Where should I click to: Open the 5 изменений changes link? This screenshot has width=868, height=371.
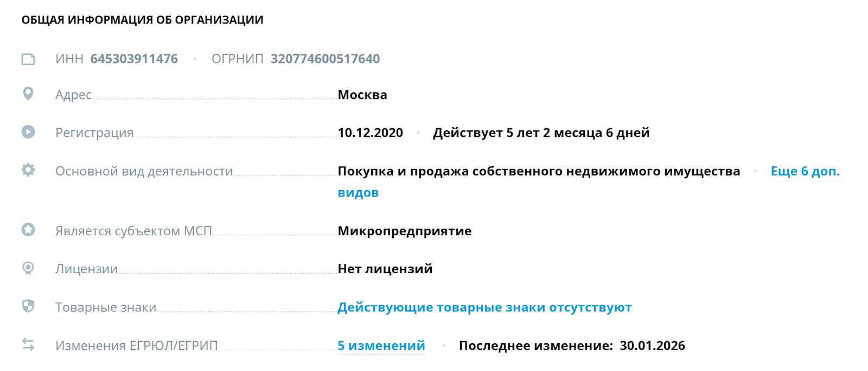click(x=380, y=345)
